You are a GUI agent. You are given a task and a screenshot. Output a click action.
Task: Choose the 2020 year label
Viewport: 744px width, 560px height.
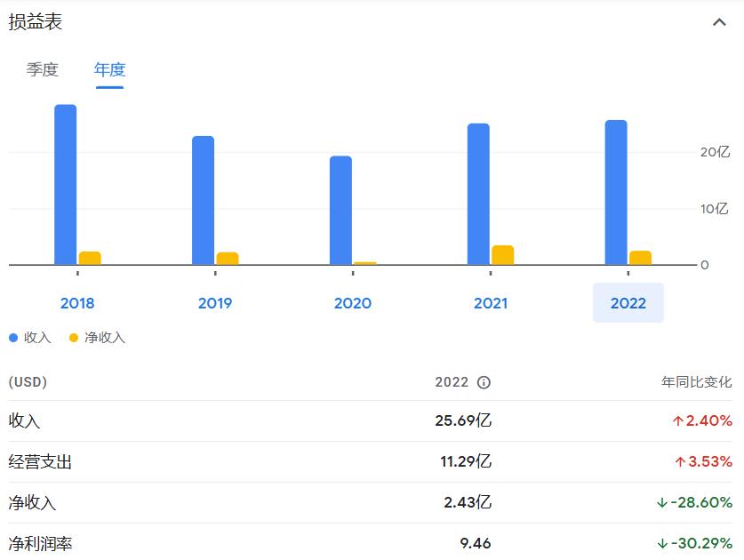click(353, 303)
